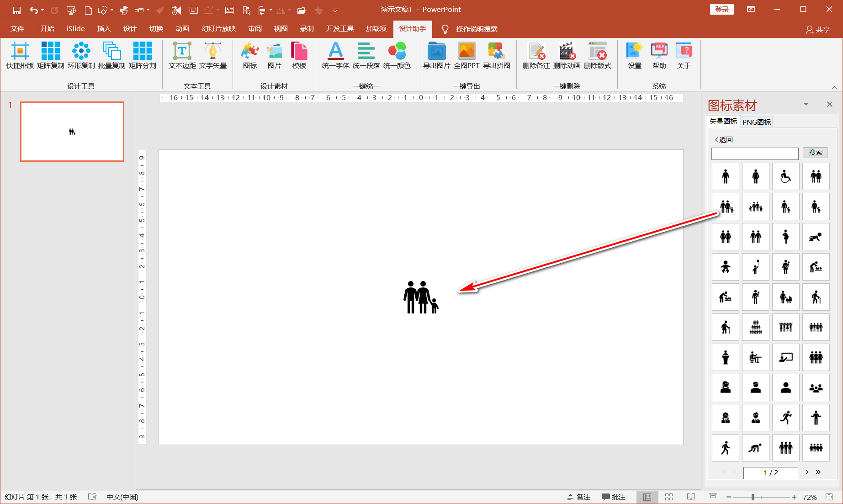Open the undo history dropdown arrow
The width and height of the screenshot is (843, 504).
pos(42,10)
